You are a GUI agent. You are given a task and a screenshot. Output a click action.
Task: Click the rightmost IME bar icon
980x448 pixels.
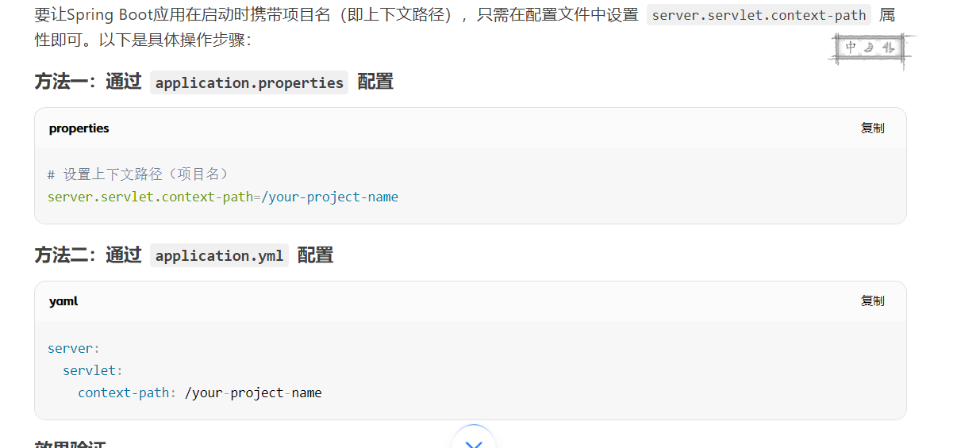(888, 48)
